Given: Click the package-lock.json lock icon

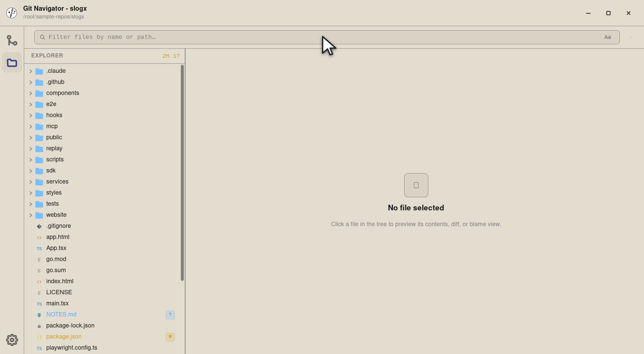Looking at the screenshot, I should tap(39, 326).
